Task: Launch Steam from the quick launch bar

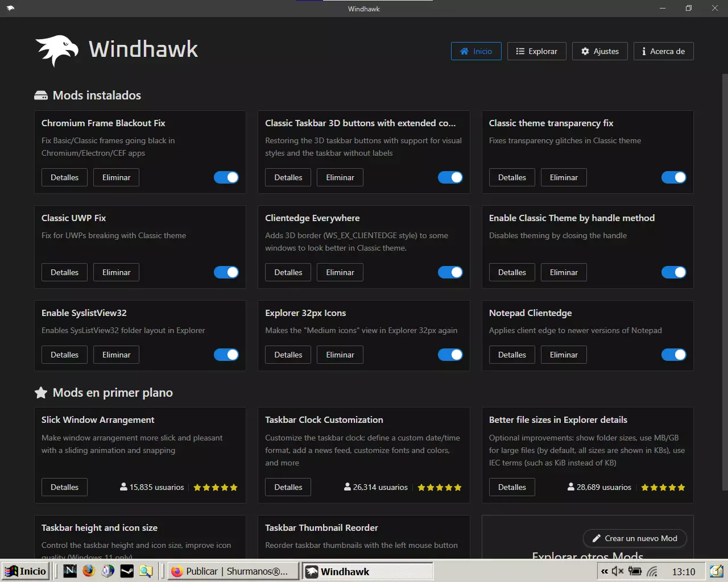Action: pyautogui.click(x=127, y=571)
